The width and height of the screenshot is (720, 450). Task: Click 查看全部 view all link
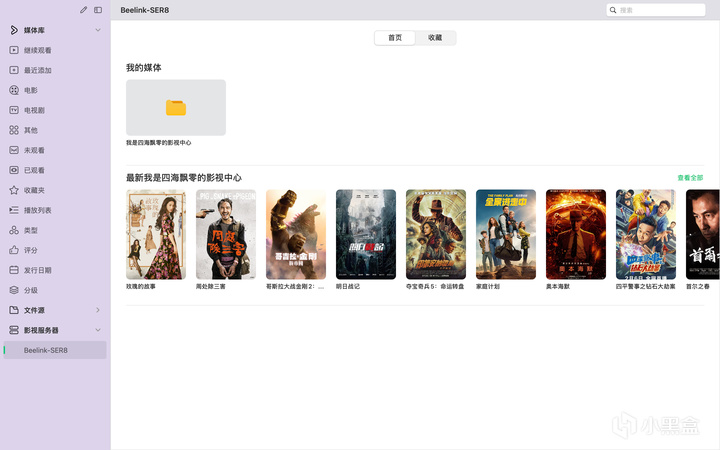click(x=690, y=178)
